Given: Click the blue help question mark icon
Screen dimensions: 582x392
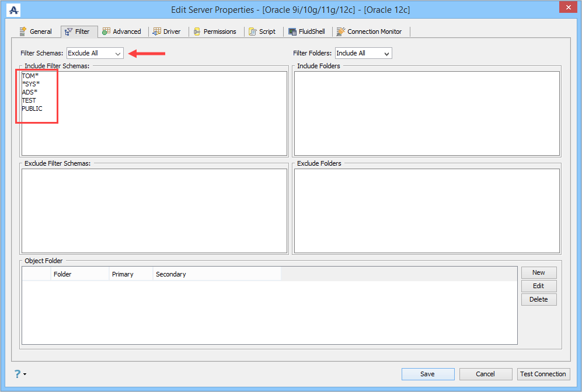Looking at the screenshot, I should (x=18, y=373).
